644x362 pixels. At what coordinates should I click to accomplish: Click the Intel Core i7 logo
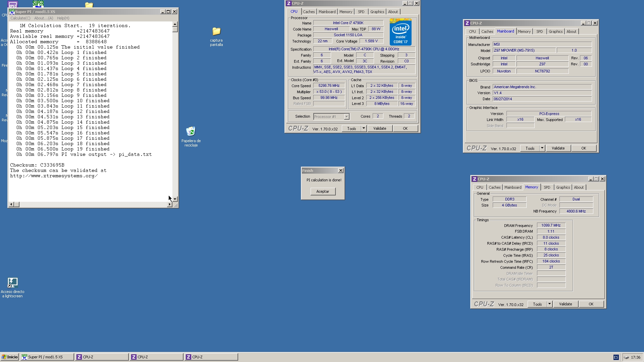pyautogui.click(x=400, y=32)
